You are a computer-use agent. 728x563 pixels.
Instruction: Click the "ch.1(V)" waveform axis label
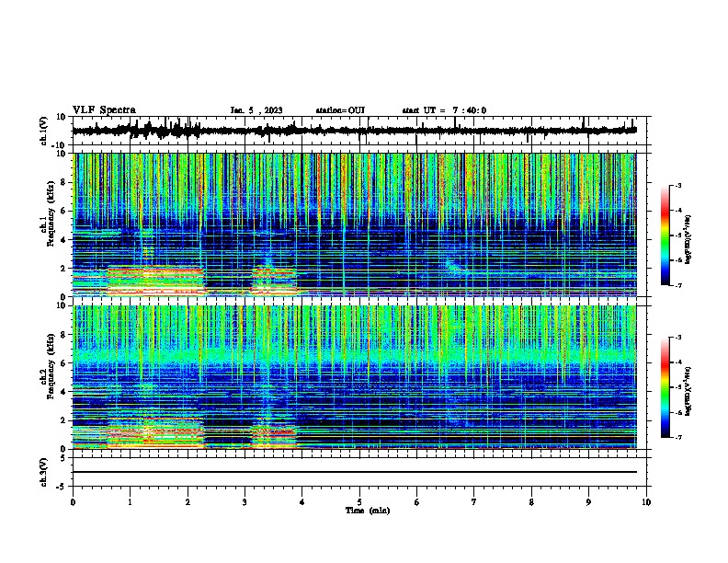pyautogui.click(x=44, y=131)
